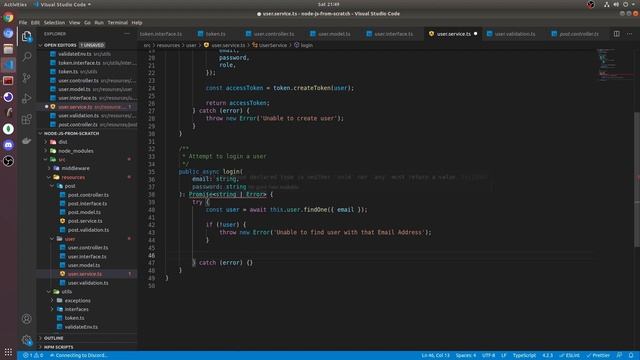Viewport: 640px width, 360px height.
Task: Click the Spaces: 4 indentation indicator
Action: click(x=466, y=356)
